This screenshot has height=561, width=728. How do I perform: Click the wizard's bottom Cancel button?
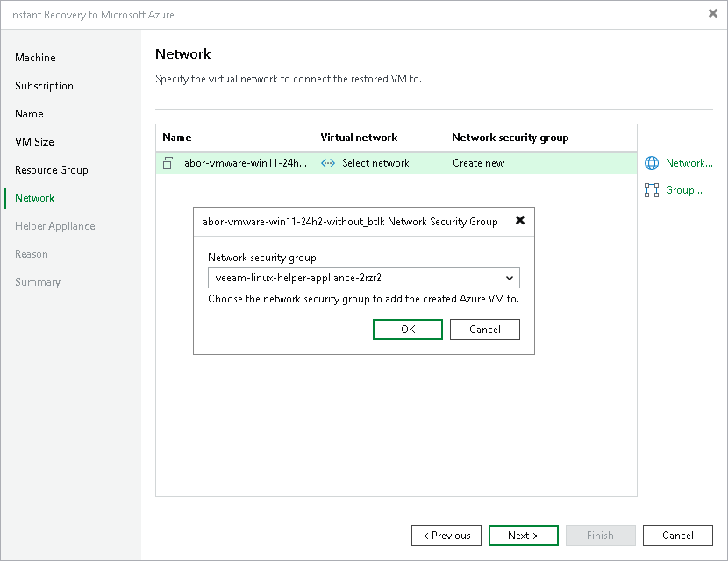click(x=678, y=536)
